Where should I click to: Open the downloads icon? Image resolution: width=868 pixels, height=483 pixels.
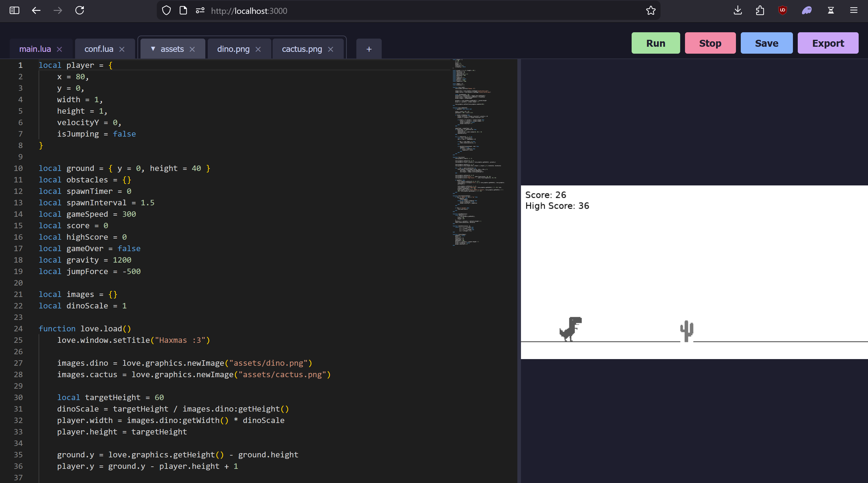click(737, 11)
